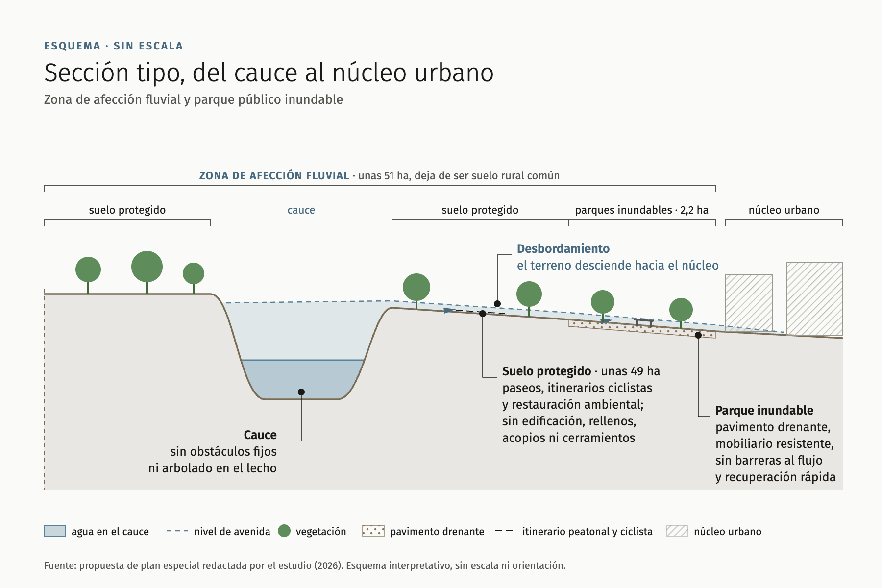The image size is (882, 588).
Task: Select the 'acopios ni cerramientos' text line
Action: (x=569, y=438)
